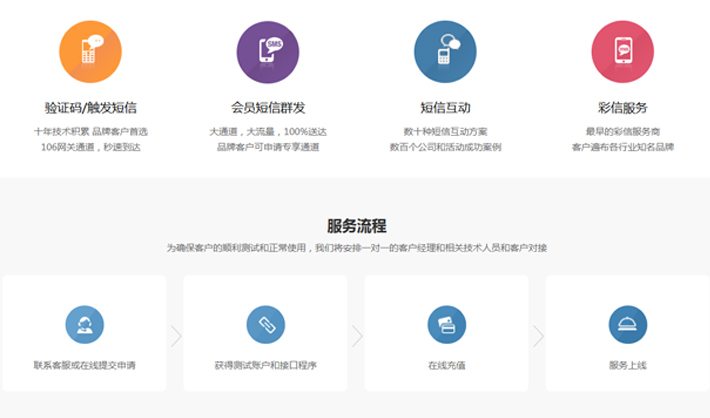
Task: Select the 获得测试账户和接口程序 label
Action: [x=266, y=365]
